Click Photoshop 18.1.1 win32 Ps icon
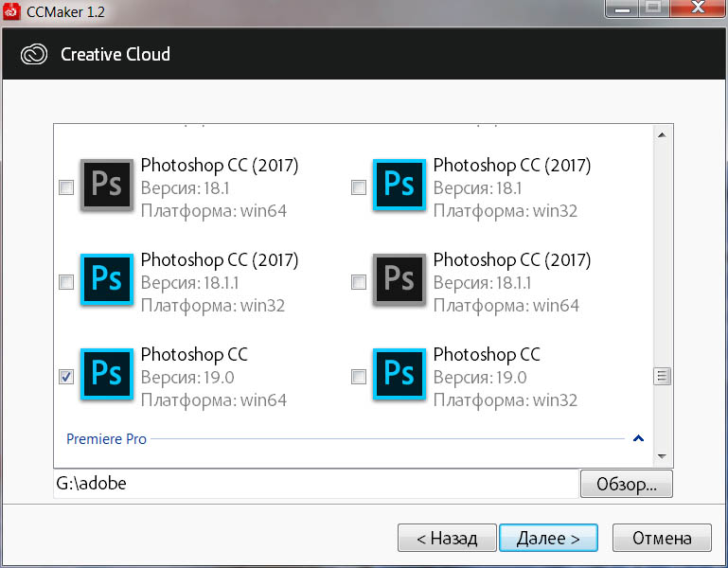 (107, 278)
